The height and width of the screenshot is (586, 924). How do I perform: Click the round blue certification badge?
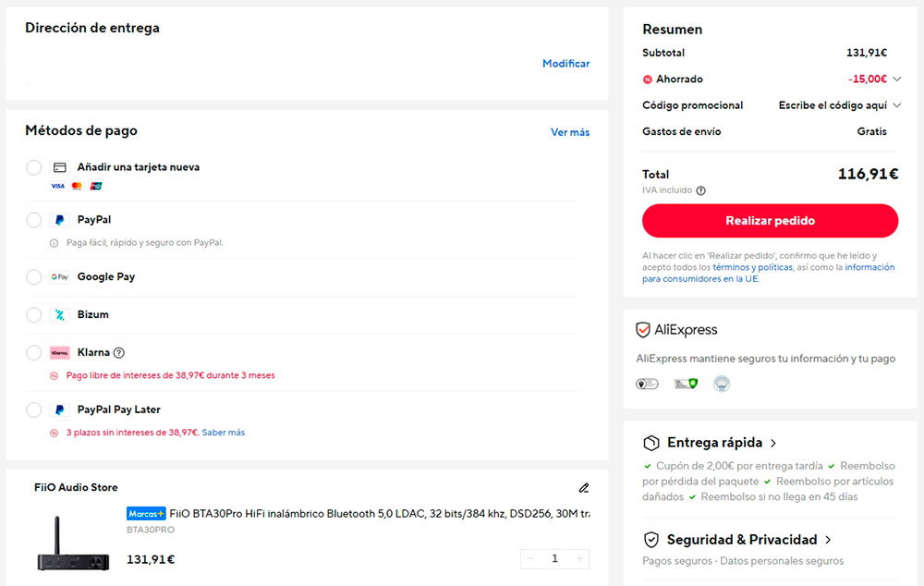[x=722, y=385]
